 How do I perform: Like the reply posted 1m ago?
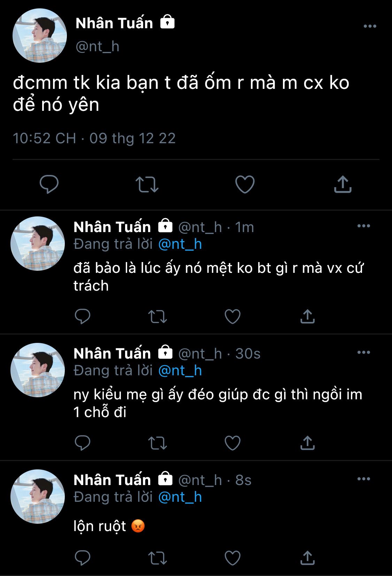(x=232, y=316)
